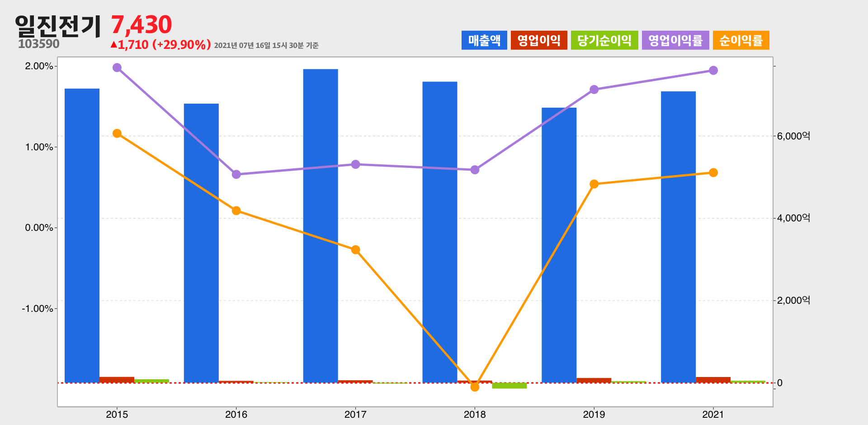Click the 2019 x-axis year label
This screenshot has width=868, height=425.
(x=594, y=414)
